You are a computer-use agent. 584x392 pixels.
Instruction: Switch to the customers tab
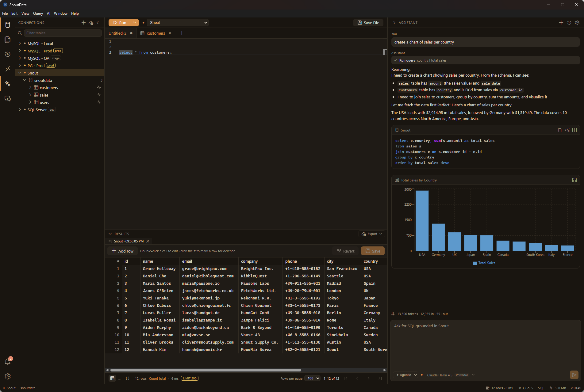pyautogui.click(x=156, y=33)
